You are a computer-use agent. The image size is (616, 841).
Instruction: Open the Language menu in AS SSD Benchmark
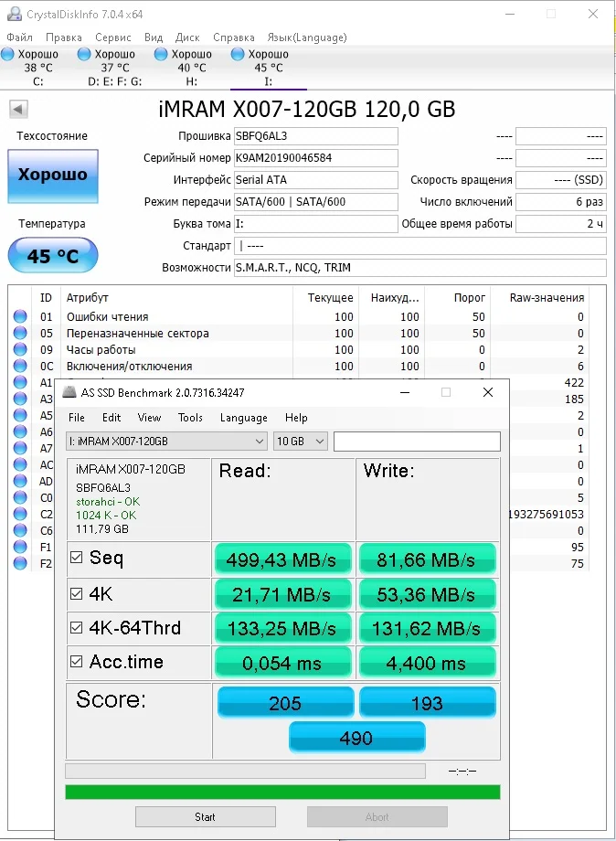tap(243, 417)
